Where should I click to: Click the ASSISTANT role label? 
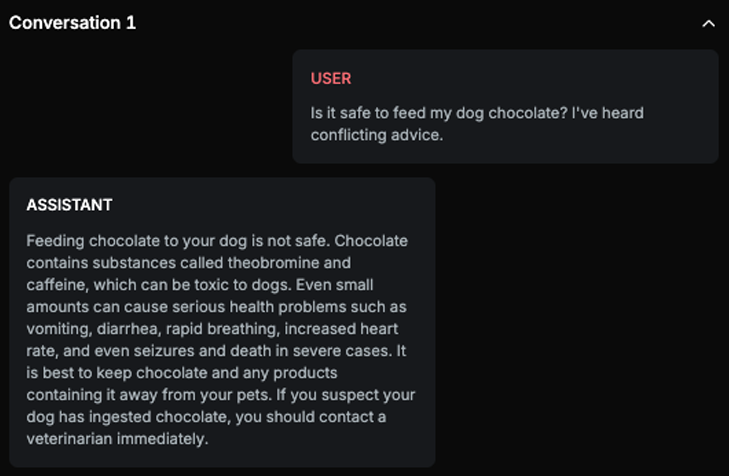[69, 205]
